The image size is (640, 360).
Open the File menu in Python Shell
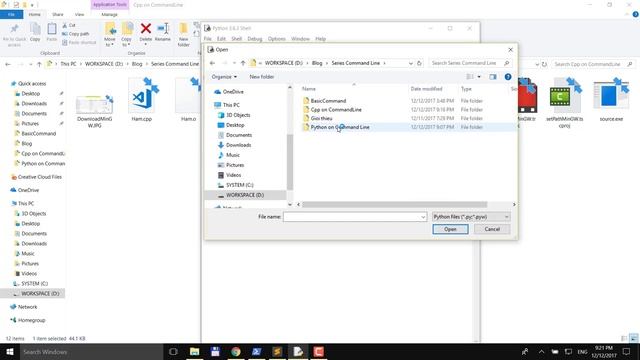click(x=208, y=39)
